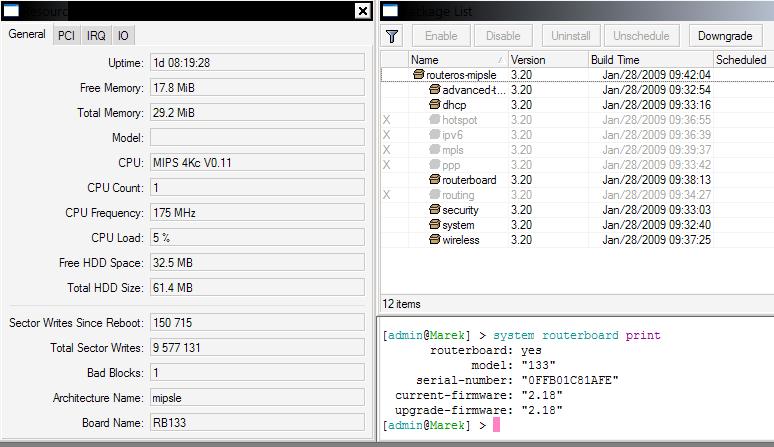Click the dhcp version 3.20 cell
This screenshot has width=774, height=447.
click(x=521, y=105)
